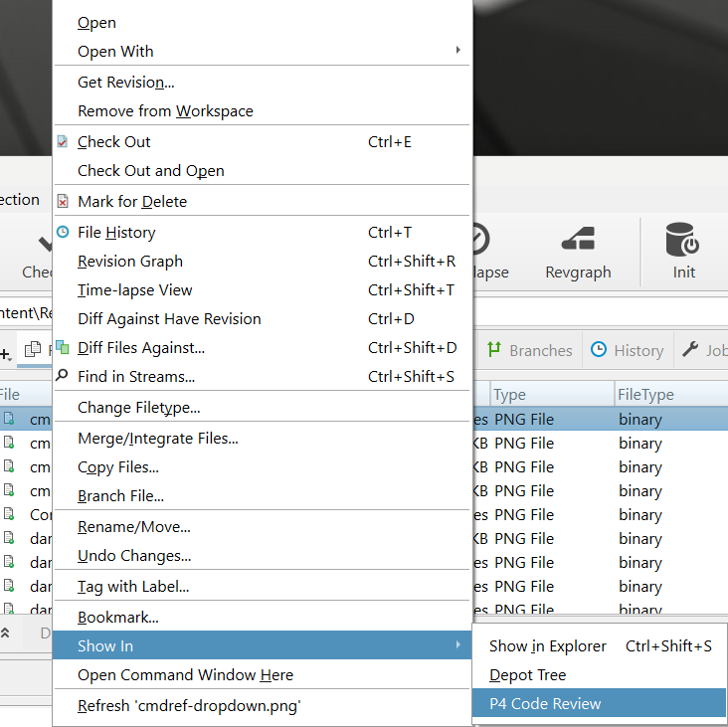The image size is (728, 727).
Task: Select Depot Tree from submenu
Action: [527, 675]
